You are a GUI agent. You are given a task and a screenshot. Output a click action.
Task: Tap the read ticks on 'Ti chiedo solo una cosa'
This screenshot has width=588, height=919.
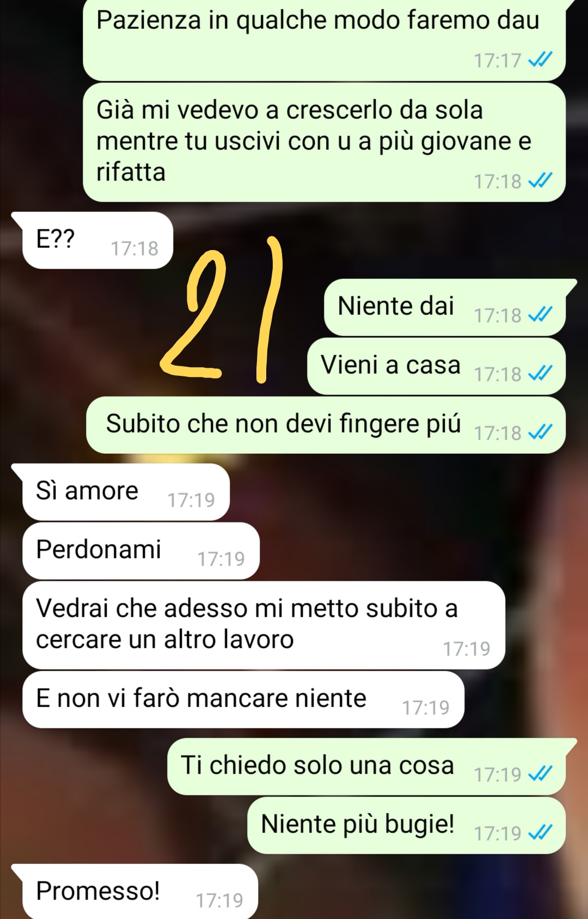tap(540, 774)
